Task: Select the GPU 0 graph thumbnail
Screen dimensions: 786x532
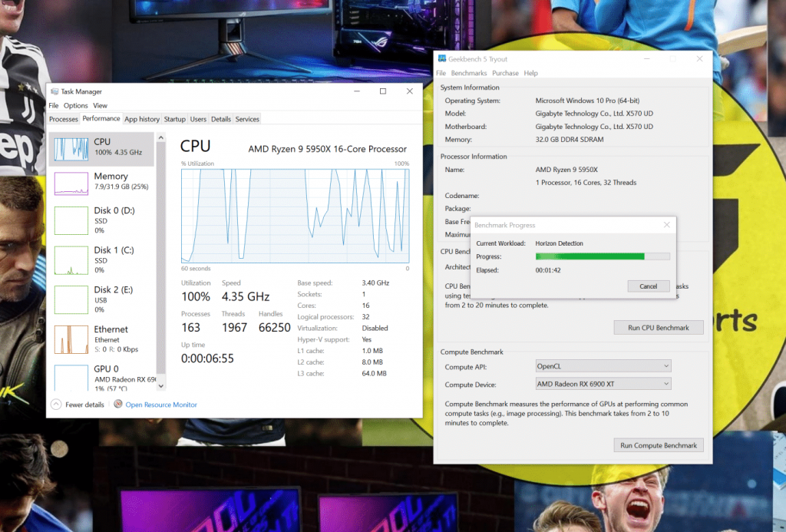Action: tap(71, 378)
